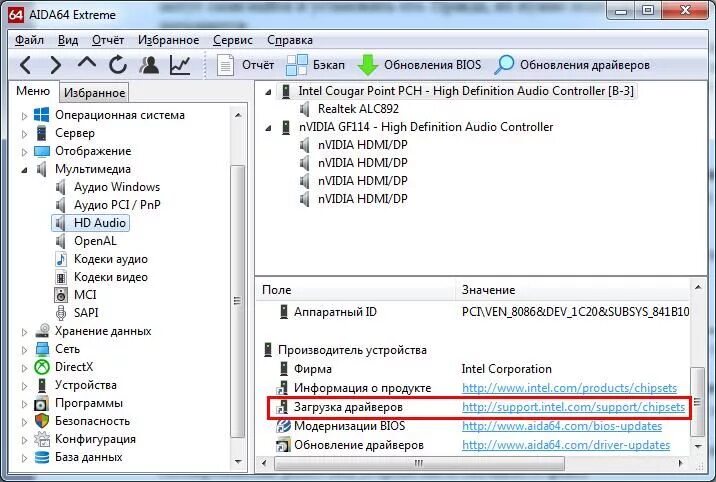716x482 pixels.
Task: Select the Сервер tower icon
Action: tap(42, 133)
